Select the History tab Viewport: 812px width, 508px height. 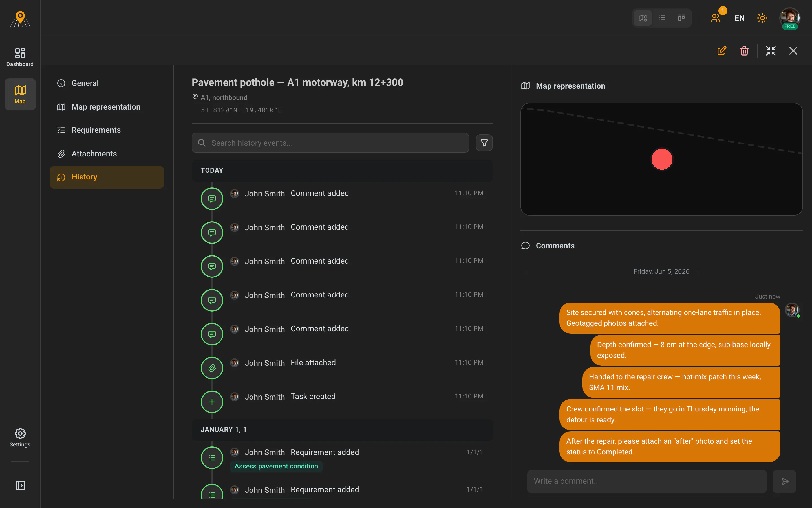(x=107, y=177)
